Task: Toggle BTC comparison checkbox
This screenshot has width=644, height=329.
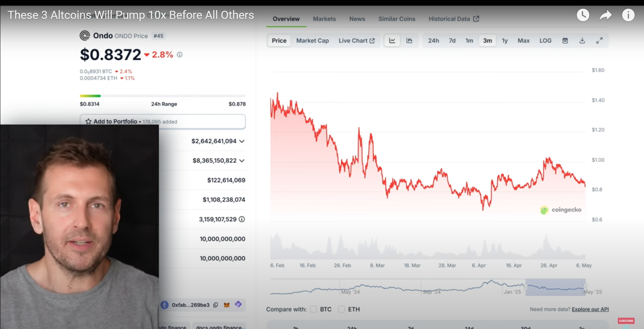Action: tap(313, 309)
